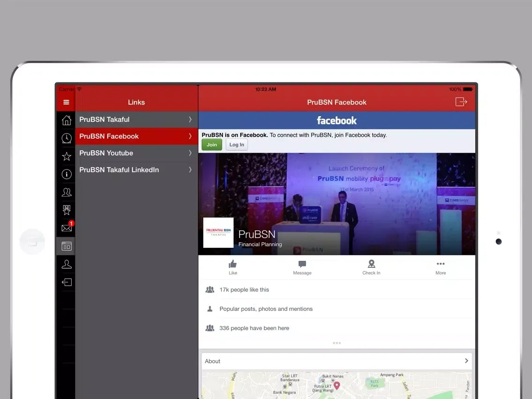Open the two-people group sidebar icon

click(x=66, y=192)
